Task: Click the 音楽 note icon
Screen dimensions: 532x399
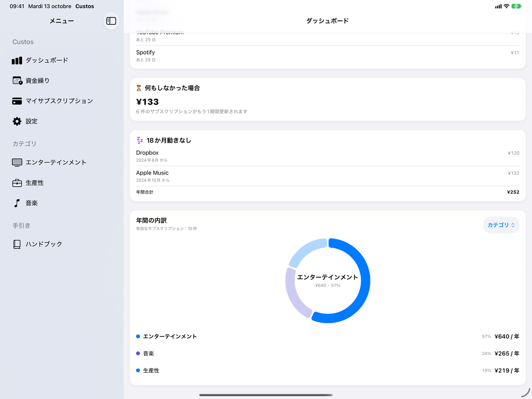Action: 17,203
